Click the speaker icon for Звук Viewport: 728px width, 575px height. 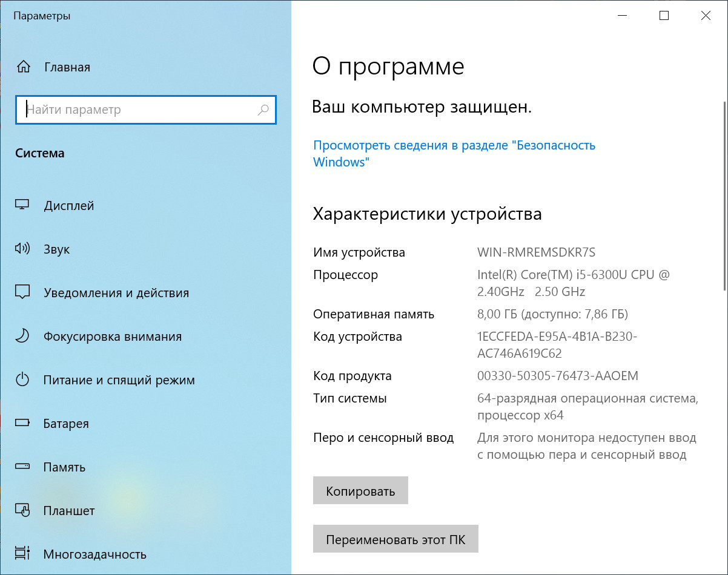click(22, 249)
